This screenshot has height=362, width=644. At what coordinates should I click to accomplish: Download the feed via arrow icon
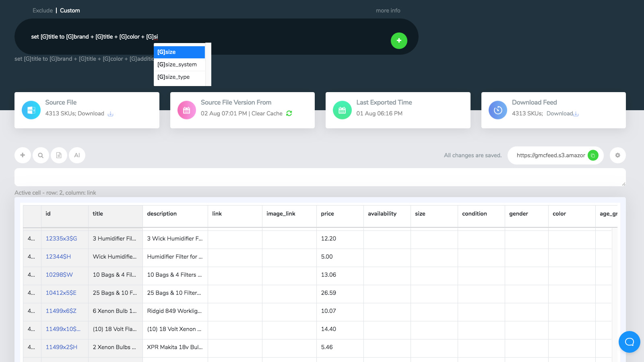[x=576, y=114]
